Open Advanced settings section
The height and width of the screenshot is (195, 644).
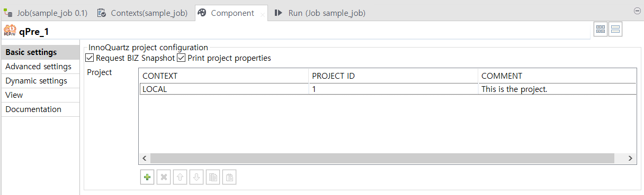point(40,67)
